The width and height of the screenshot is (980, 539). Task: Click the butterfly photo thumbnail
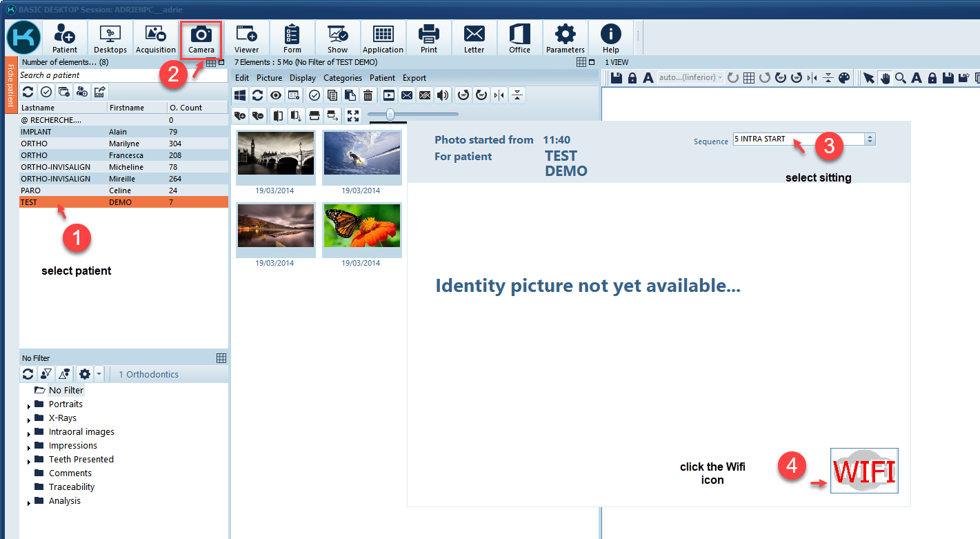click(361, 227)
